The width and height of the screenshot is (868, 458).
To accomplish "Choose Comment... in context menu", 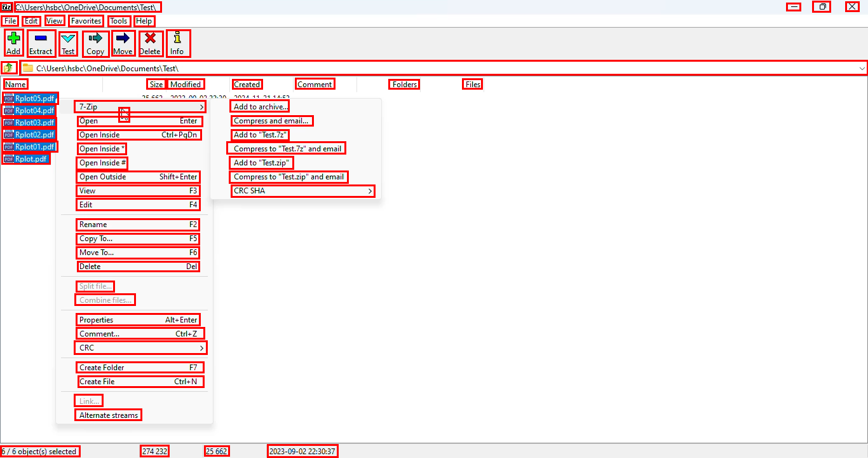I will pos(140,334).
